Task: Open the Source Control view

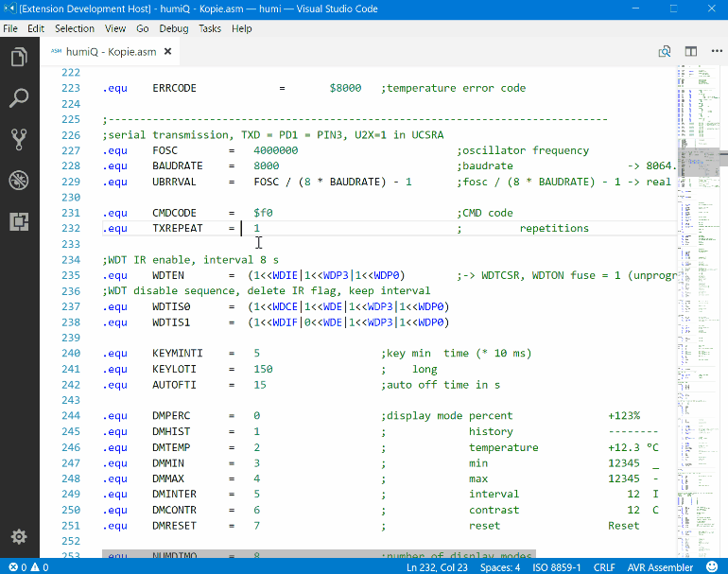Action: tap(19, 139)
